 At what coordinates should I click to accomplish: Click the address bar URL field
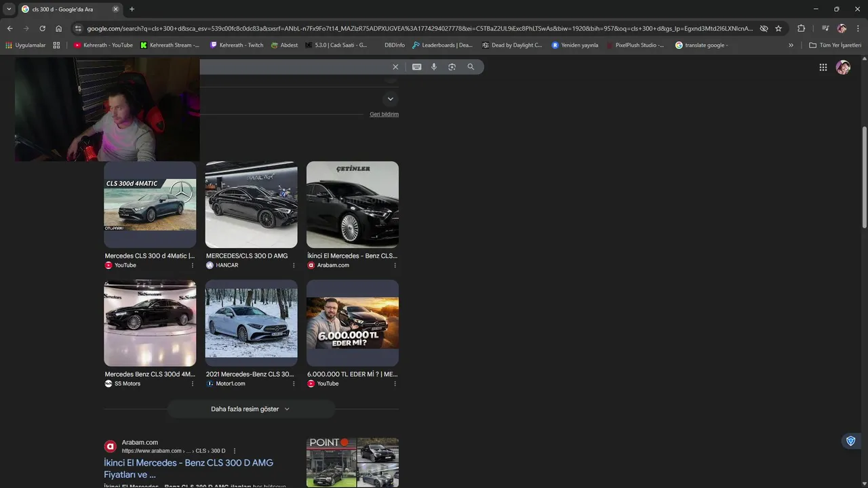tap(419, 28)
